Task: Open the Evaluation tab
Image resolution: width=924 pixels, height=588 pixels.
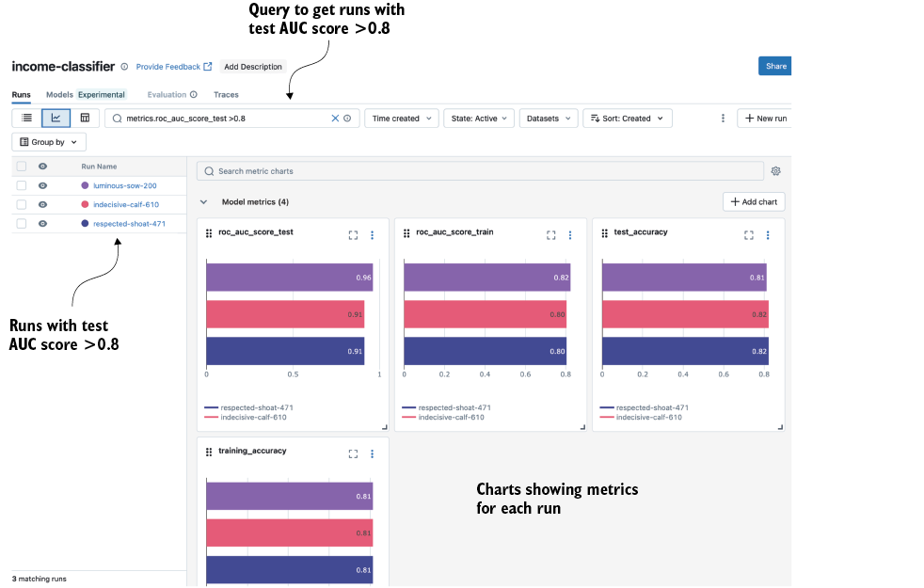Action: point(167,95)
